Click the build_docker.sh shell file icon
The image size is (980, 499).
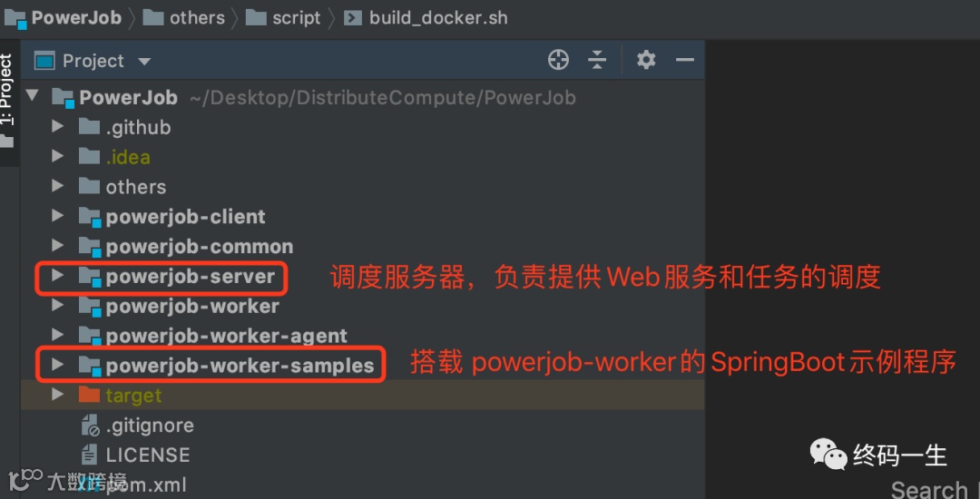(x=353, y=17)
